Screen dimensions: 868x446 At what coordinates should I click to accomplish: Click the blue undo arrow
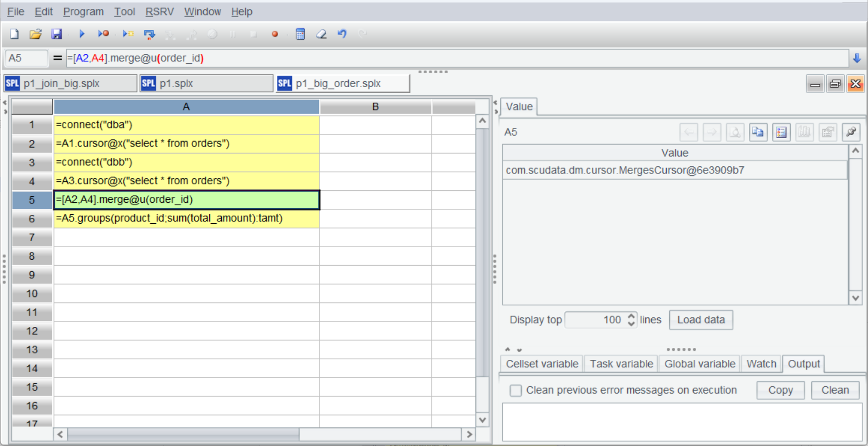pos(342,34)
